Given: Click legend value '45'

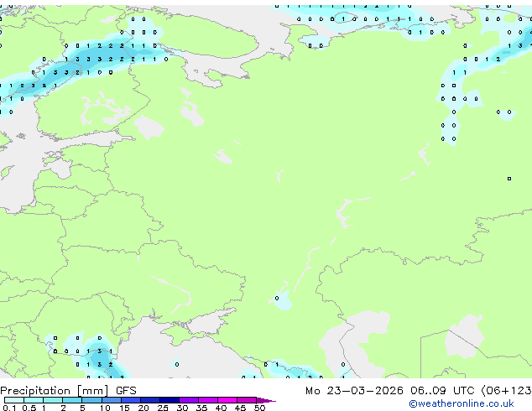Looking at the screenshot, I should [240, 408].
